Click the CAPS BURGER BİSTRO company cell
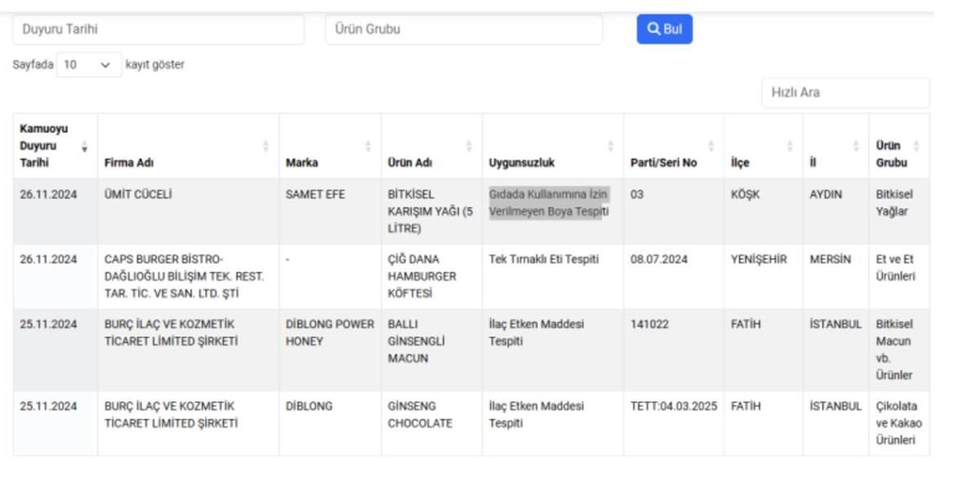Screen dimensions: 980x482 pyautogui.click(x=184, y=276)
